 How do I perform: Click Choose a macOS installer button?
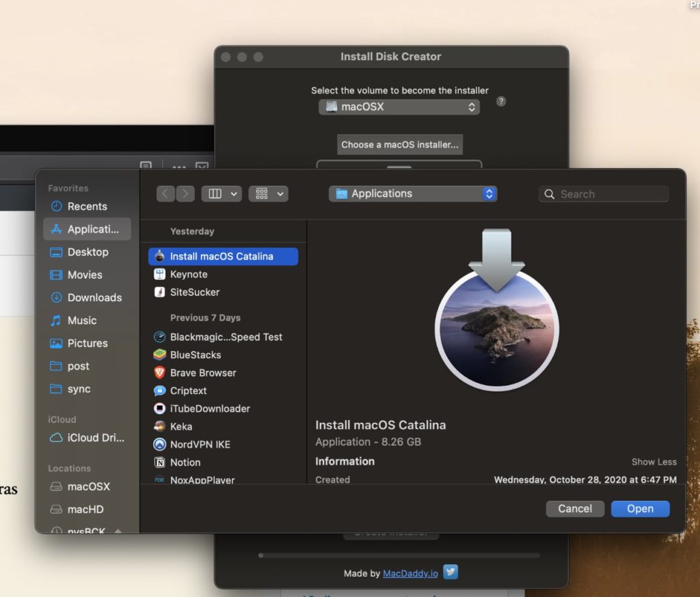(x=399, y=145)
